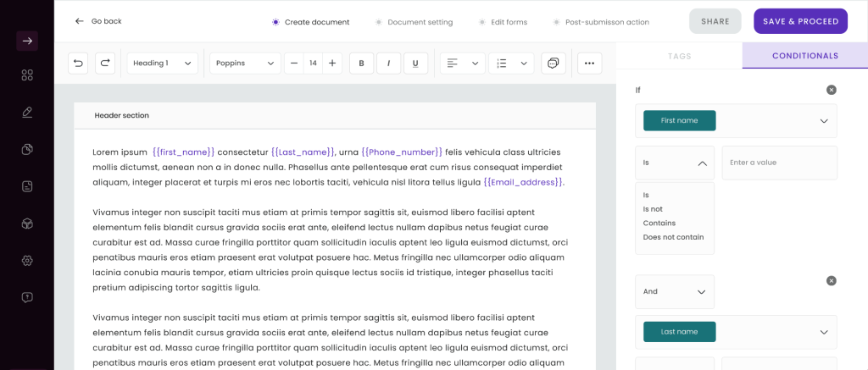
Task: Choose 'Does not contain' option
Action: tap(673, 237)
